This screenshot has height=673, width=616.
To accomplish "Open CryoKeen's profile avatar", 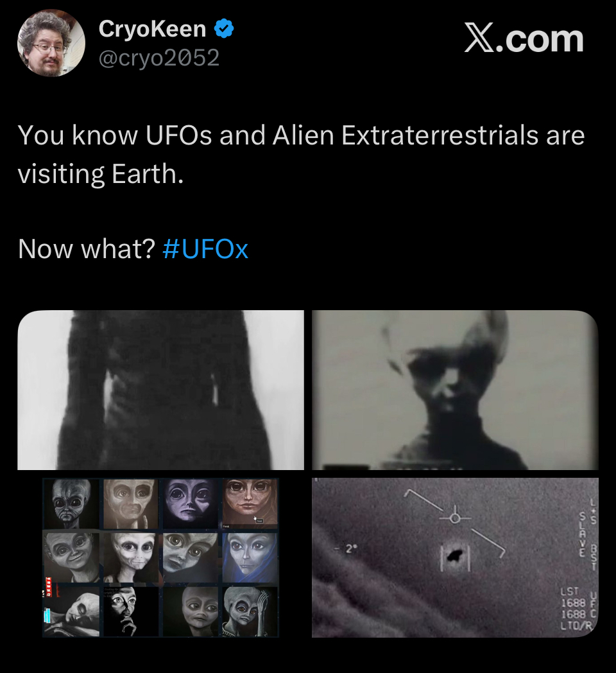I will pos(51,43).
